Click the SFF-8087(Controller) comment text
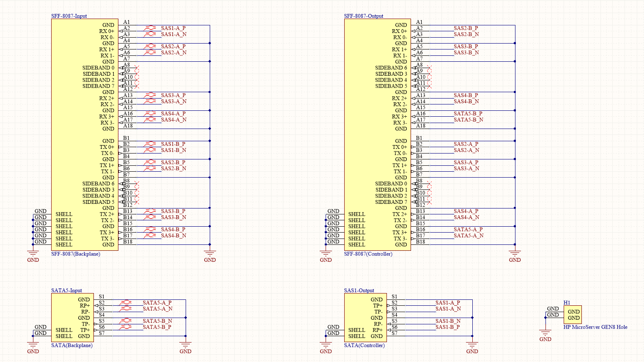Viewport: 644px width, 362px height. (368, 254)
